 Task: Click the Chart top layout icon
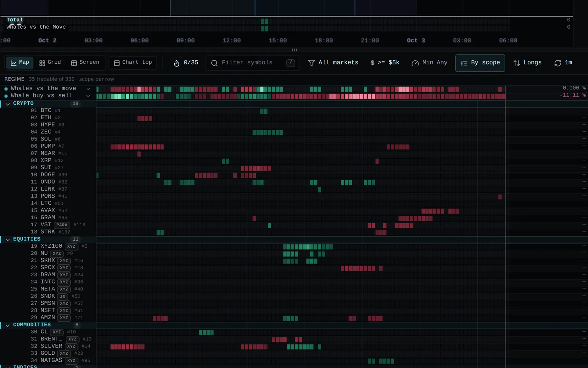click(x=117, y=63)
